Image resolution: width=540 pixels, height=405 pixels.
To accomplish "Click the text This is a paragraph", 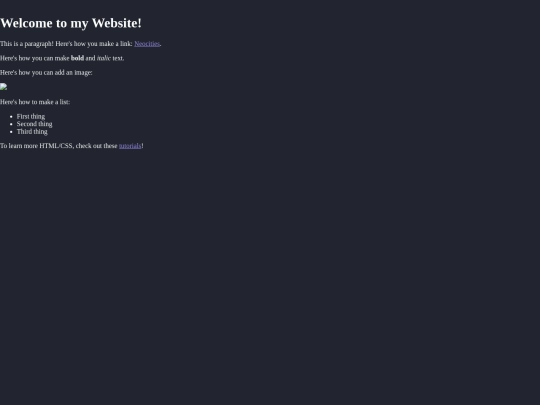I will click(27, 44).
